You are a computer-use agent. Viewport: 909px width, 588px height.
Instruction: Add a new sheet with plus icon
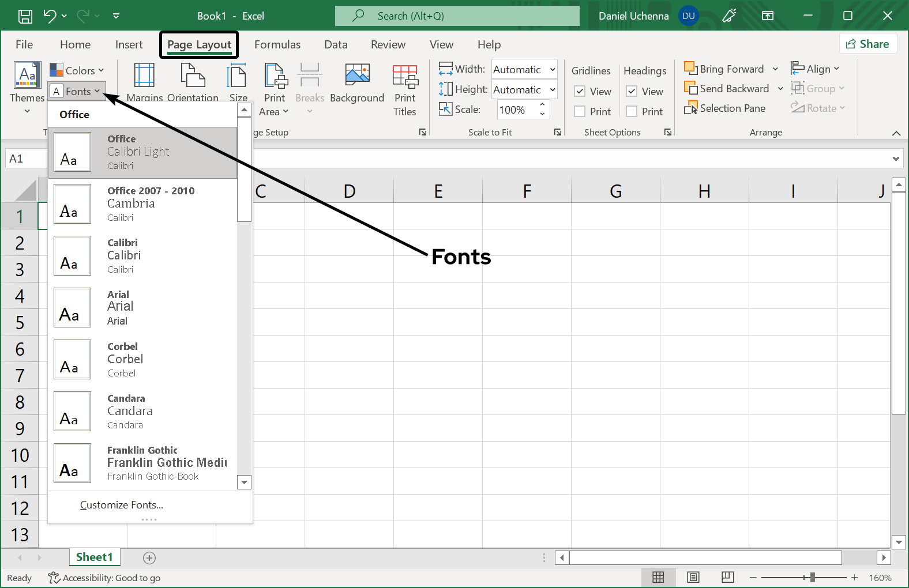click(149, 557)
